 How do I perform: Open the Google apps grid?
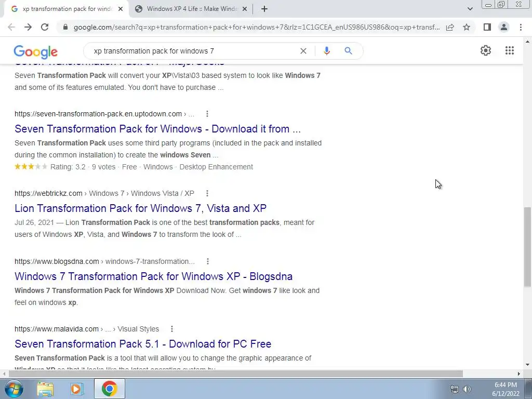509,50
